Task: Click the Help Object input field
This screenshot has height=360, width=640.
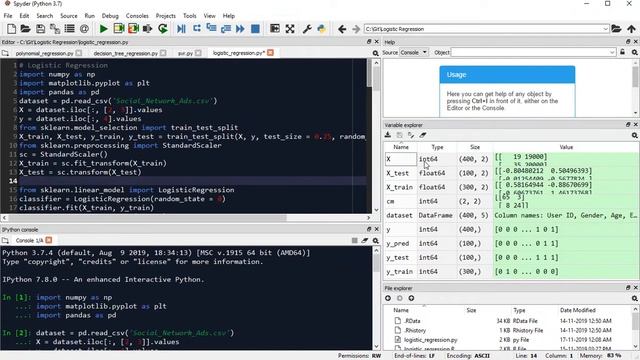Action: [530, 52]
